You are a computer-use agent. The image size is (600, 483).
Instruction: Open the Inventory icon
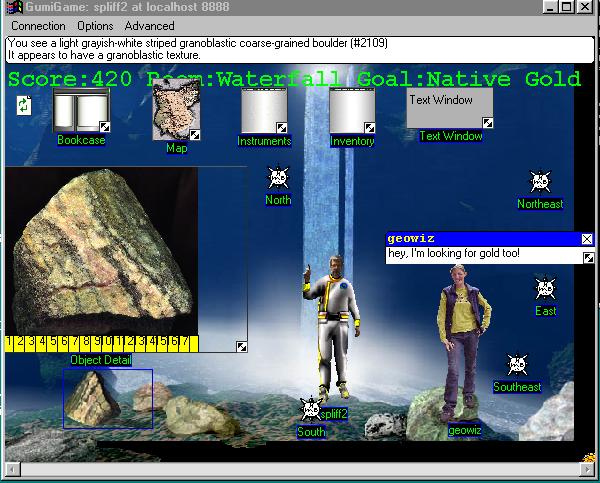[x=352, y=111]
